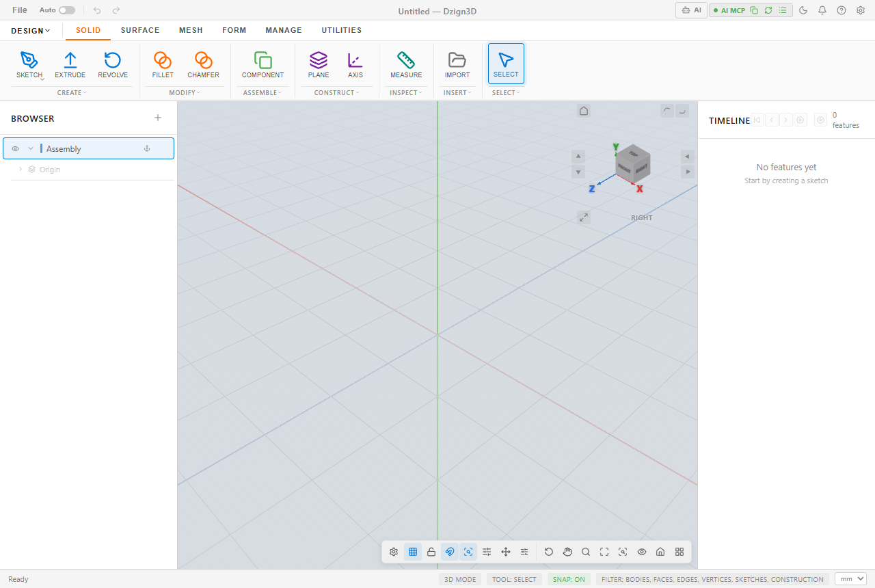The height and width of the screenshot is (588, 875).
Task: Toggle grid display in bottom toolbar
Action: click(413, 552)
